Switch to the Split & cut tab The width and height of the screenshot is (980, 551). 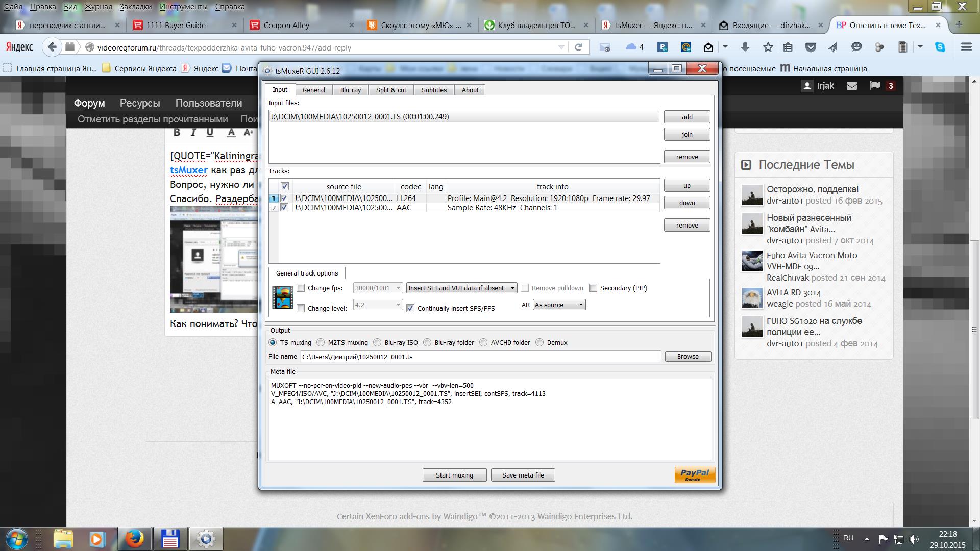[391, 90]
